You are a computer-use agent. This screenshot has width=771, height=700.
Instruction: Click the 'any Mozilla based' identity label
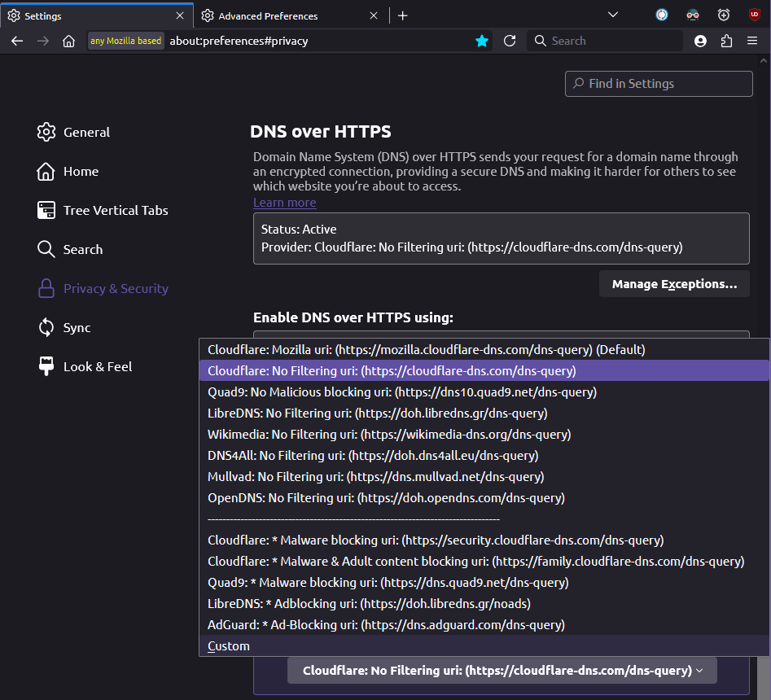click(125, 41)
